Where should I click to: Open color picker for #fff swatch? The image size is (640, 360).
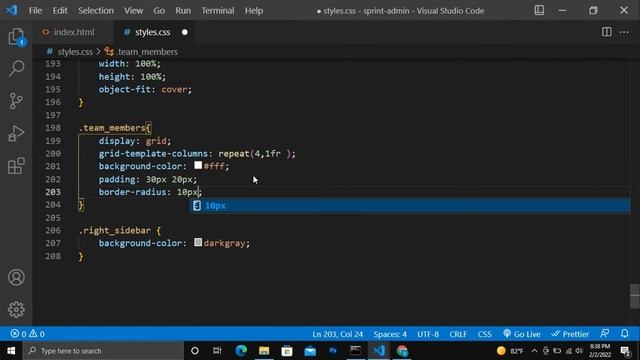point(198,165)
